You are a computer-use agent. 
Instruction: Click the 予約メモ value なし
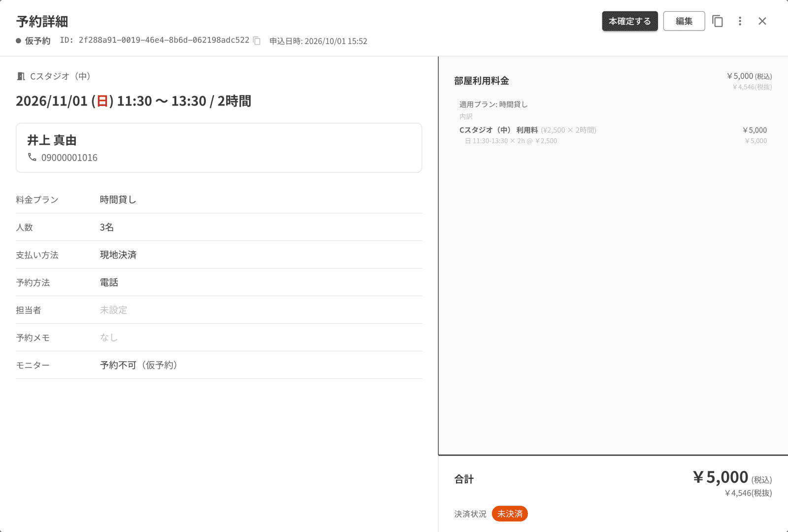(109, 337)
